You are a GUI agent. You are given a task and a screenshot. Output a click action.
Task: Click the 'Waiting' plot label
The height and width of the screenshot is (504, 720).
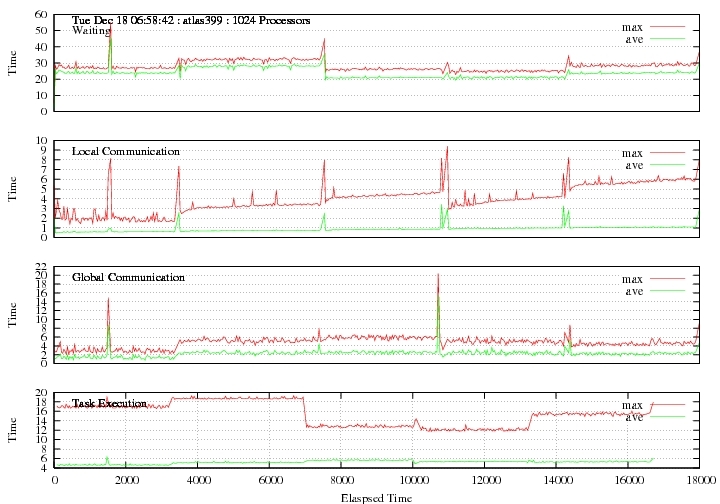[91, 31]
